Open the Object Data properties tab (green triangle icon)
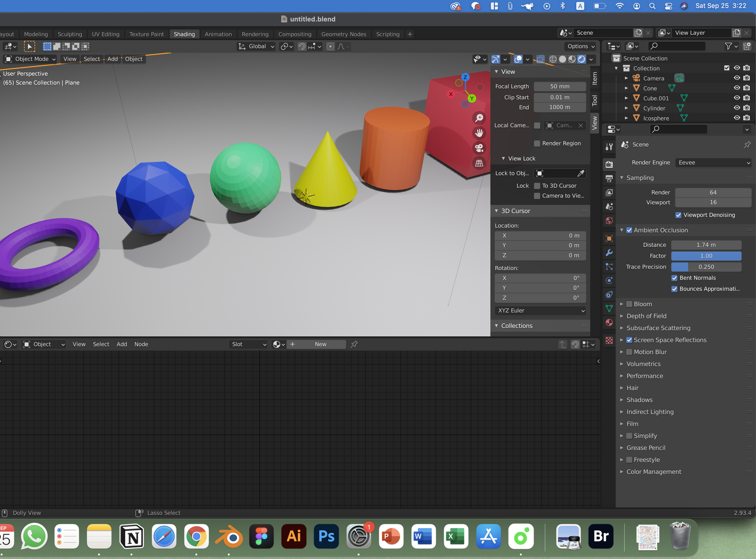 point(609,309)
